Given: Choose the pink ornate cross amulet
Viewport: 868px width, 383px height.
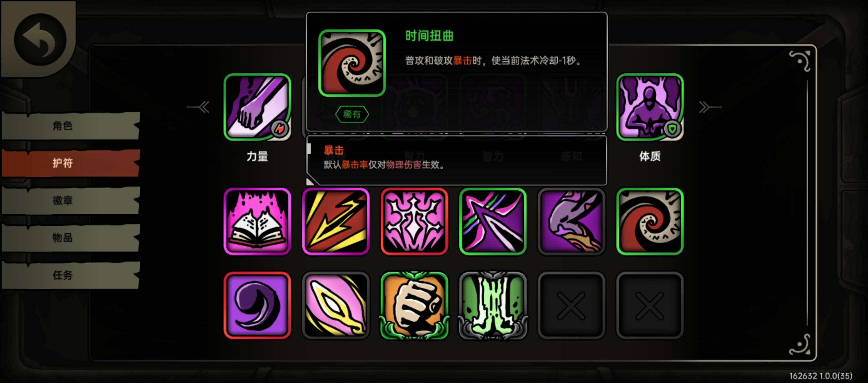Looking at the screenshot, I should [x=414, y=222].
